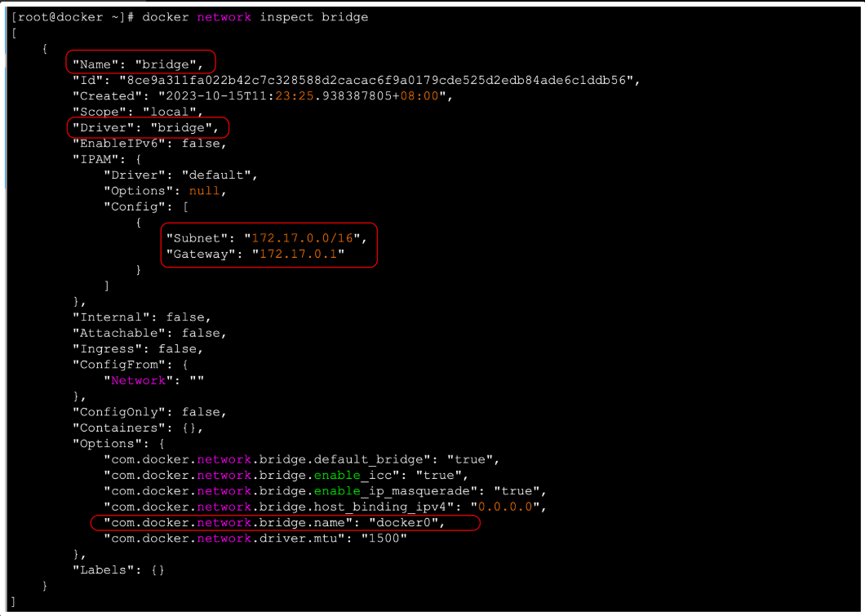Image resolution: width=865 pixels, height=616 pixels.
Task: Click the "Driver": "bridge" highlighted line
Action: [x=146, y=127]
